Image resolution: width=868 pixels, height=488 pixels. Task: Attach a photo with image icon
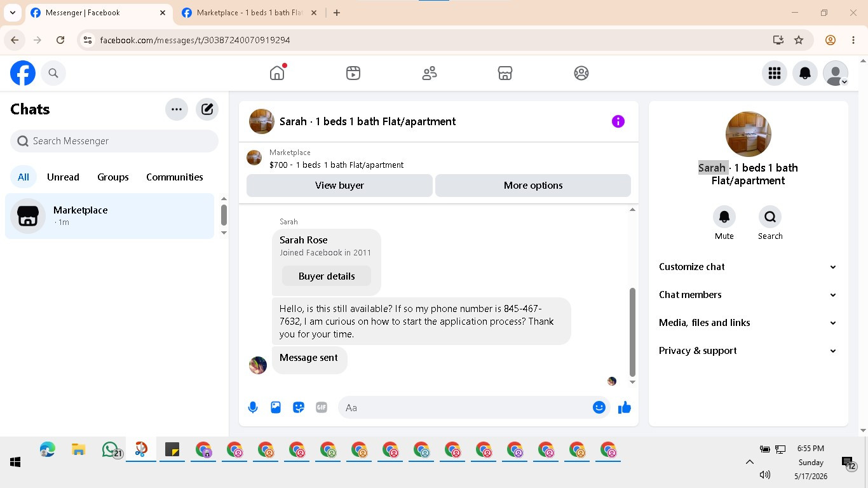click(276, 407)
